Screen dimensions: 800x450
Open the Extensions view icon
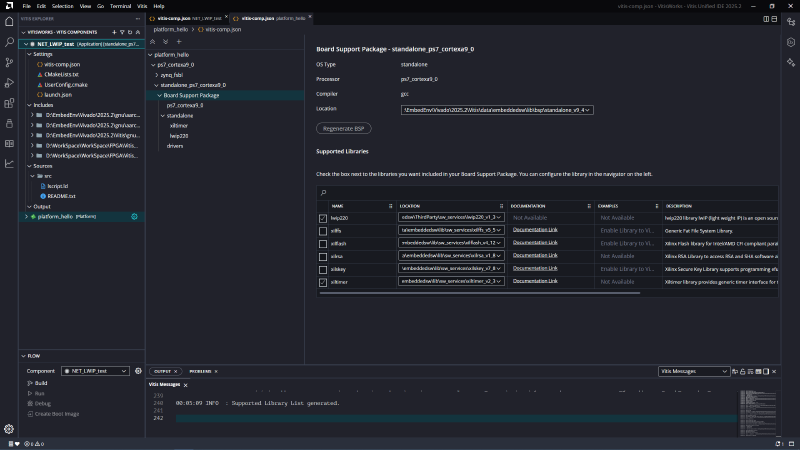click(9, 103)
